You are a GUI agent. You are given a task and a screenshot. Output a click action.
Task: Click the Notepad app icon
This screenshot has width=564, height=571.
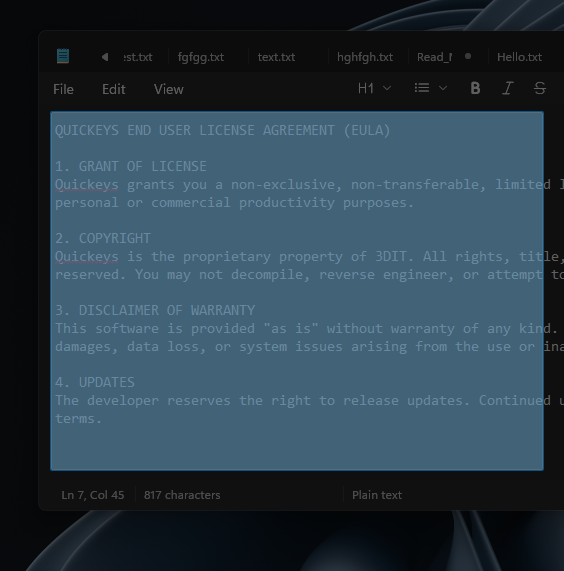[63, 56]
